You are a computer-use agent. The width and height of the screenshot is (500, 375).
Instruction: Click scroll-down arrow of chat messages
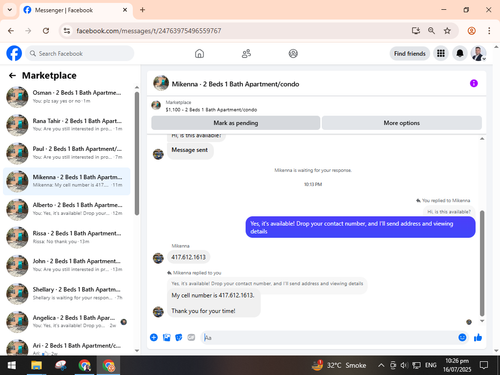[482, 321]
